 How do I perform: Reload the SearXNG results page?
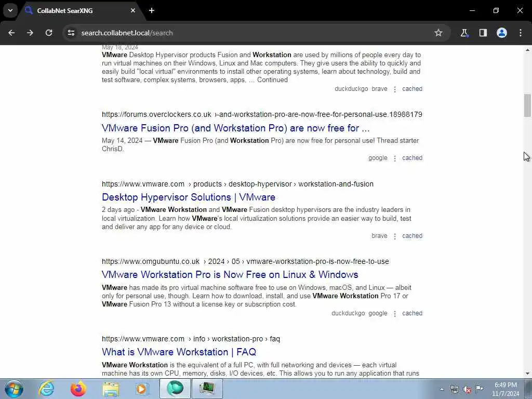click(x=49, y=33)
